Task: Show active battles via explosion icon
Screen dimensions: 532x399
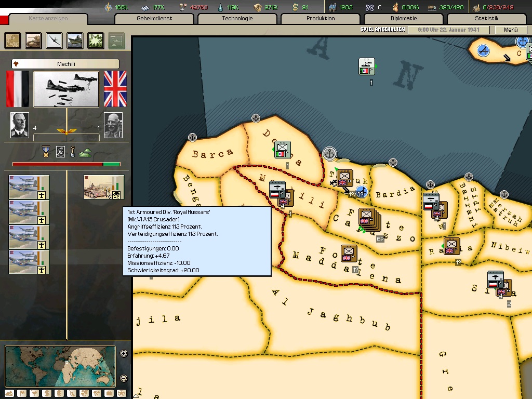Action: 96,40
